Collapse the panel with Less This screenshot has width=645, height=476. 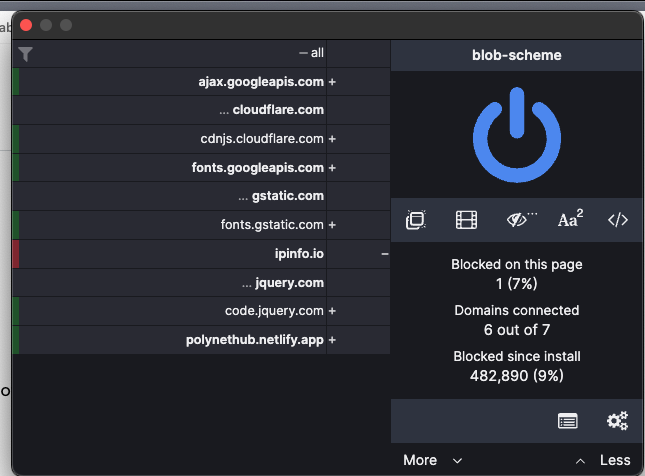(603, 460)
